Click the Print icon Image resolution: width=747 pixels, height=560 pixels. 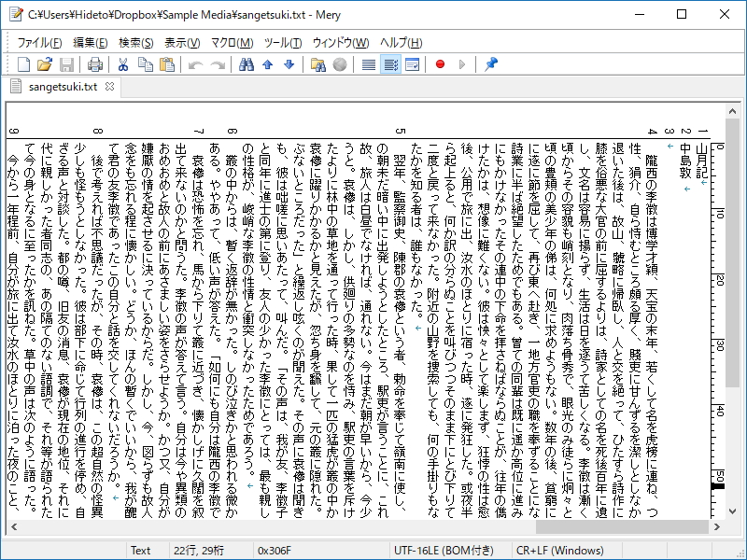93,64
